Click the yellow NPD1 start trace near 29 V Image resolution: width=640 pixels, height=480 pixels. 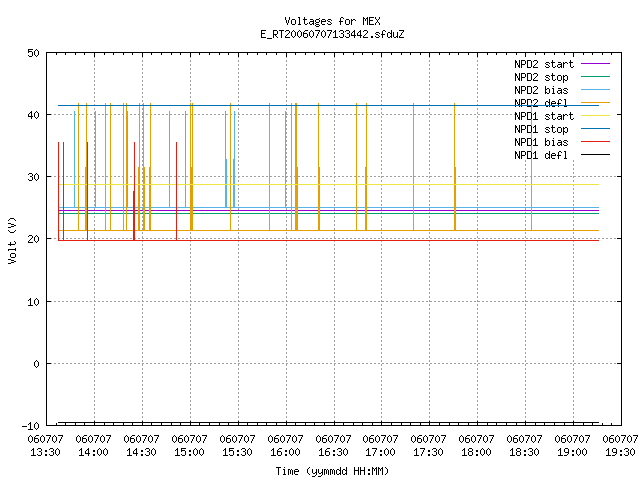tap(329, 184)
